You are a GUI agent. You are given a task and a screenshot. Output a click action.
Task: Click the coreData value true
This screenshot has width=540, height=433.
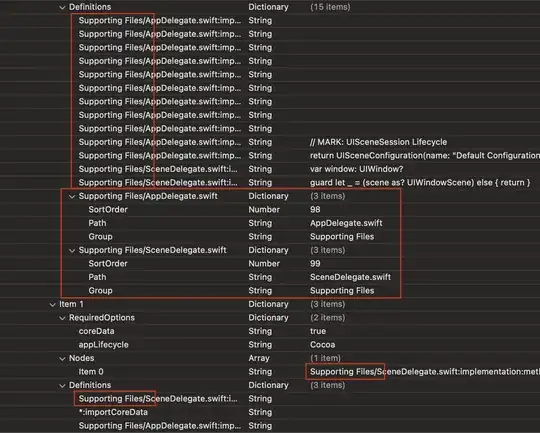pos(318,331)
